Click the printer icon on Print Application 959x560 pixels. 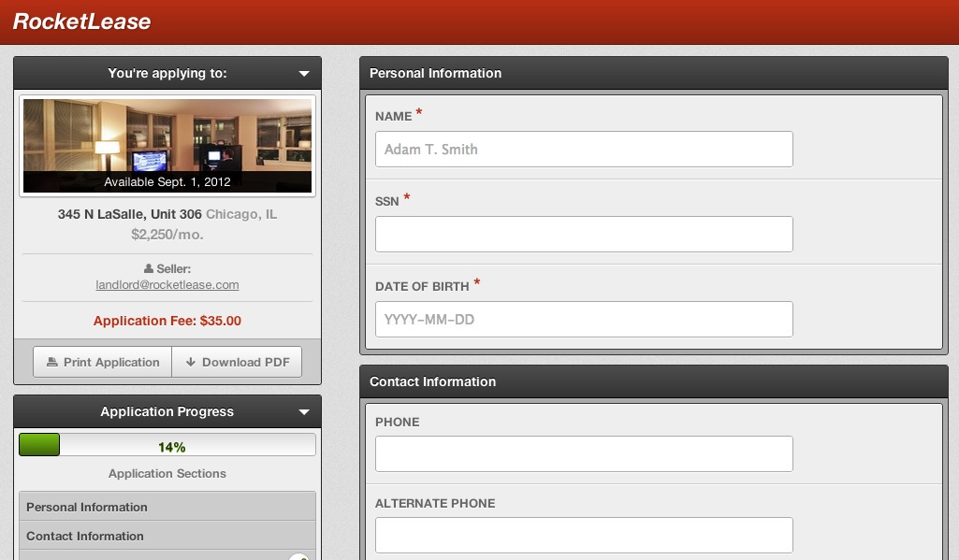(x=52, y=362)
